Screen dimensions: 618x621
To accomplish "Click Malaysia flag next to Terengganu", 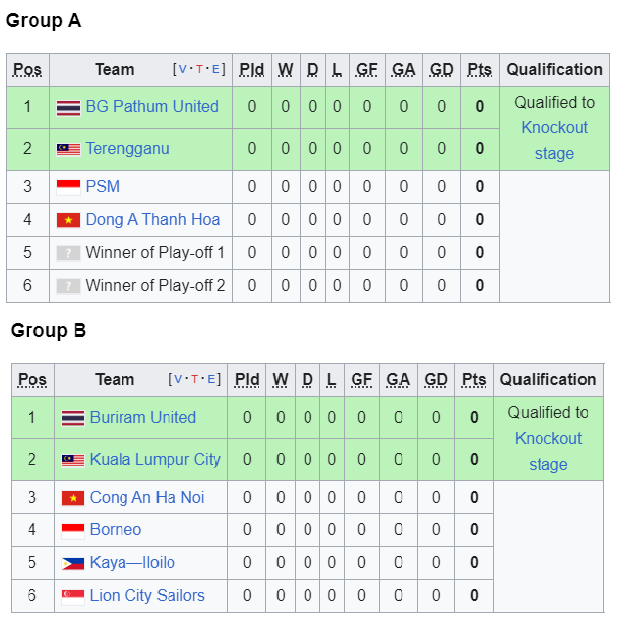I will tap(68, 150).
